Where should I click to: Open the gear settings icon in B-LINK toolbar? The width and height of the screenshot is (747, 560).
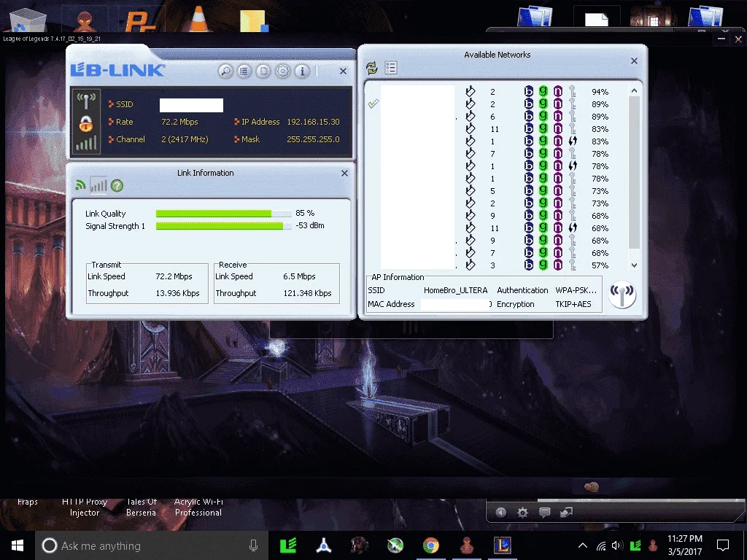point(282,71)
